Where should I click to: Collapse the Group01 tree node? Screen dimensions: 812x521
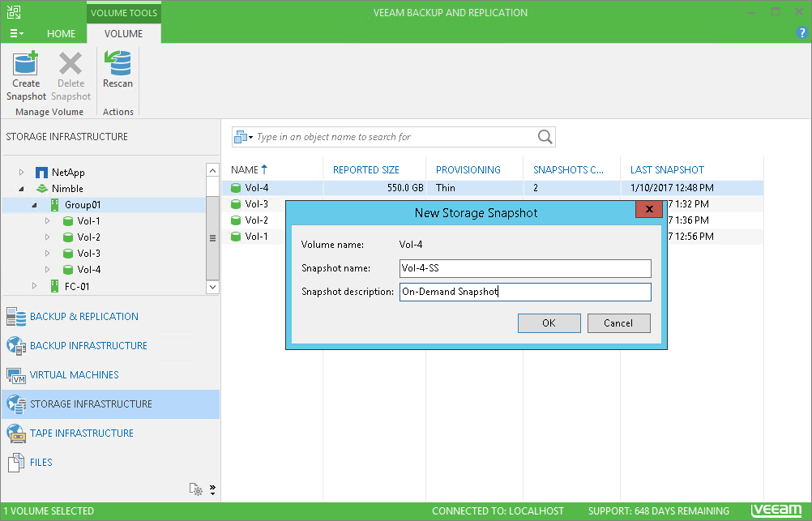[x=34, y=205]
